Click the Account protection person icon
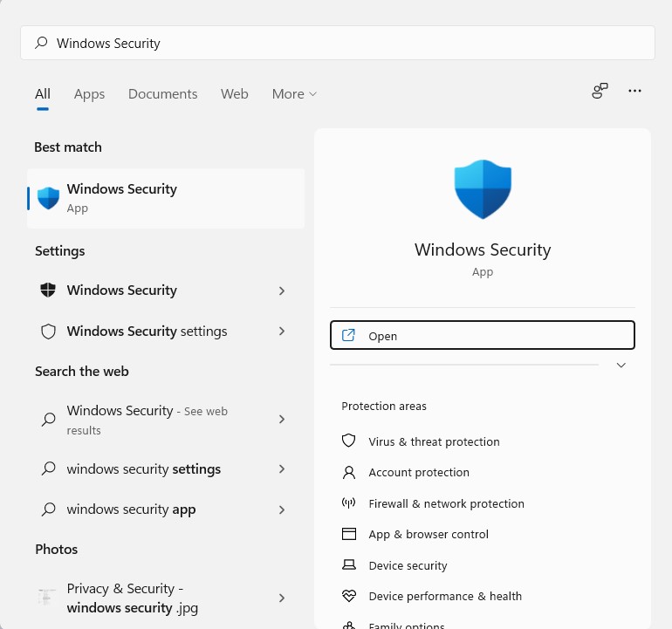Image resolution: width=672 pixels, height=629 pixels. [349, 472]
